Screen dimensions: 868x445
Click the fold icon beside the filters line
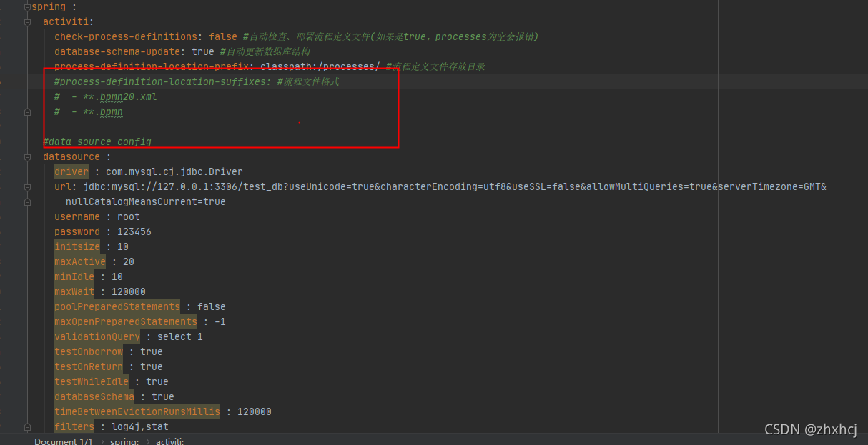[27, 426]
